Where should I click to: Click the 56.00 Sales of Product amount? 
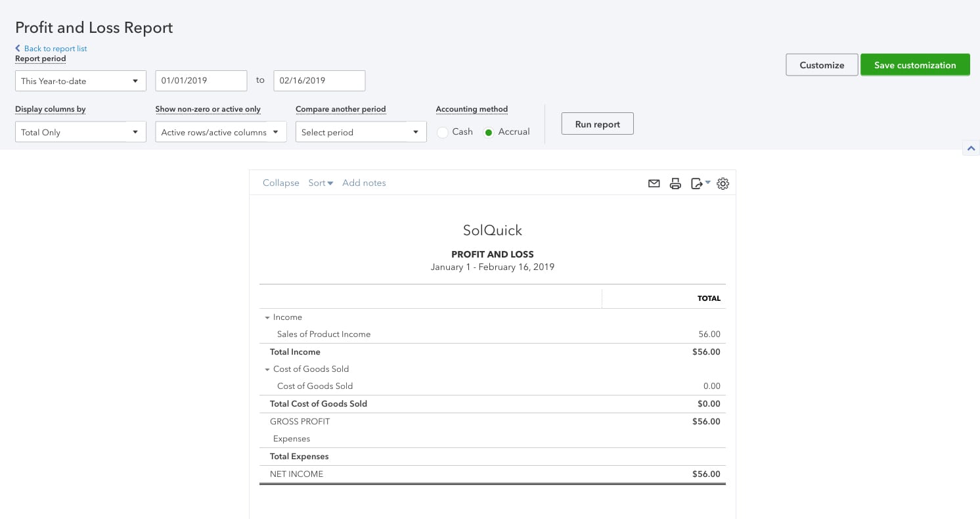coord(709,334)
